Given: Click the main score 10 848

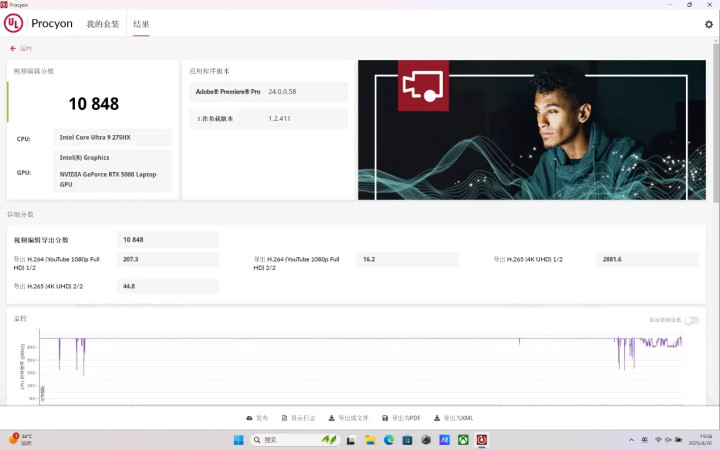Looking at the screenshot, I should [94, 104].
